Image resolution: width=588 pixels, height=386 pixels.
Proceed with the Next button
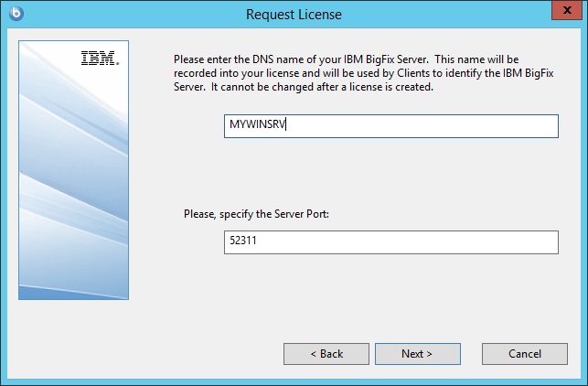[x=417, y=354]
